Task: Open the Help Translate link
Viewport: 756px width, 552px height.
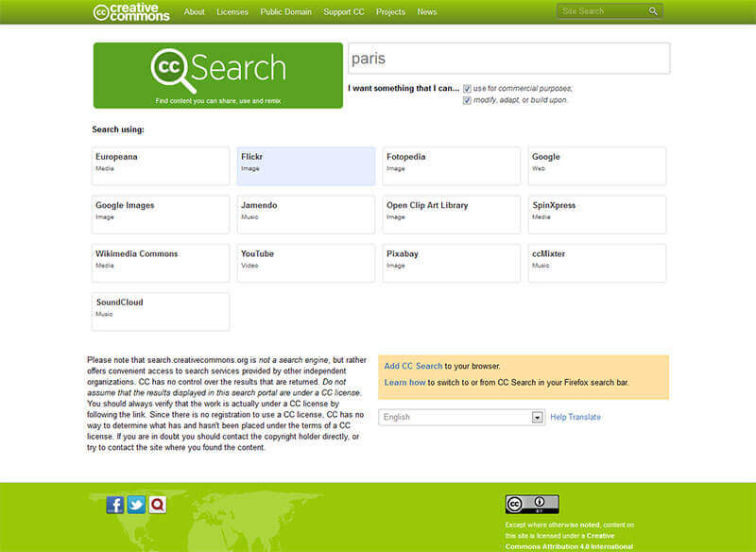Action: point(576,417)
